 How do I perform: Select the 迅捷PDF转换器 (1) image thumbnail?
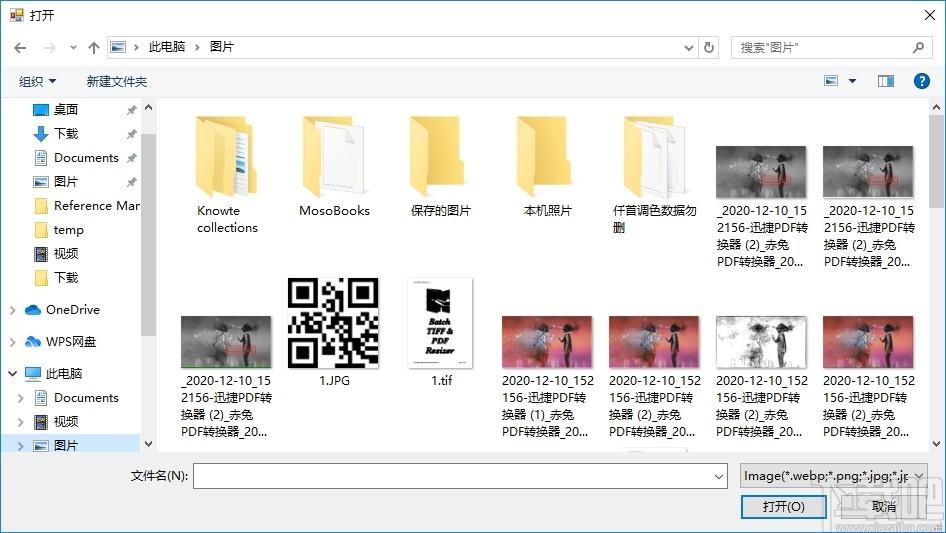point(547,342)
